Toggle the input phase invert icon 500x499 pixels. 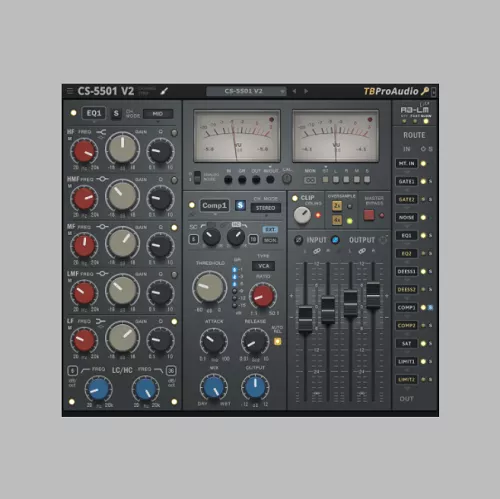coord(298,240)
